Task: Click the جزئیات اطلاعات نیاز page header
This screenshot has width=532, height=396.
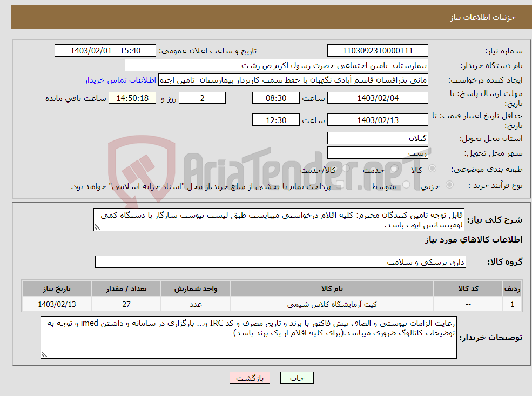Action: pos(483,17)
